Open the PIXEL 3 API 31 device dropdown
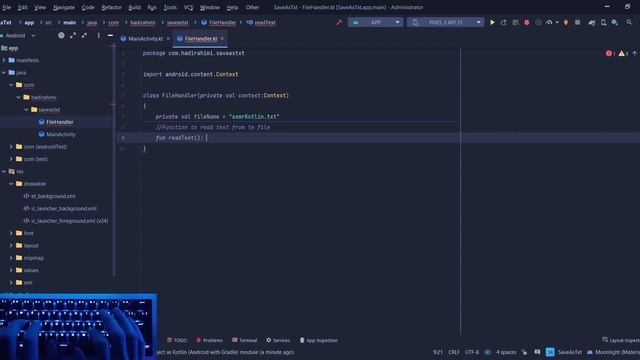Viewport: 640px width, 360px height. pyautogui.click(x=445, y=22)
